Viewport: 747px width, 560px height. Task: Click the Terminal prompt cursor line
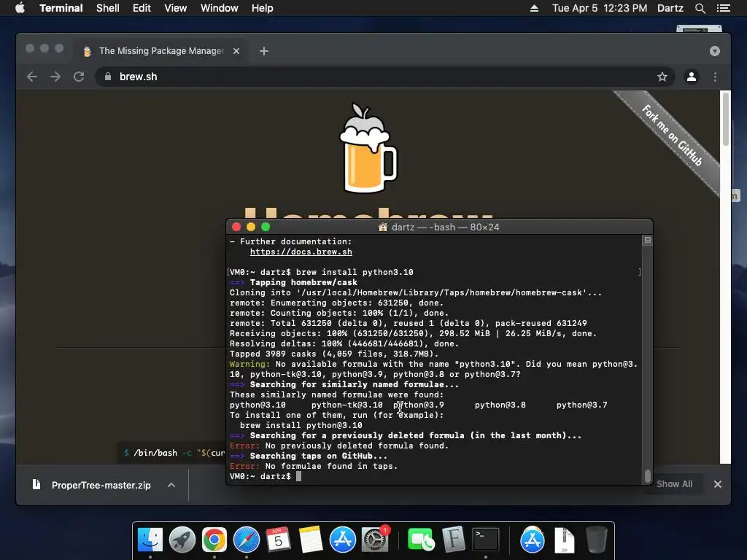(x=266, y=476)
